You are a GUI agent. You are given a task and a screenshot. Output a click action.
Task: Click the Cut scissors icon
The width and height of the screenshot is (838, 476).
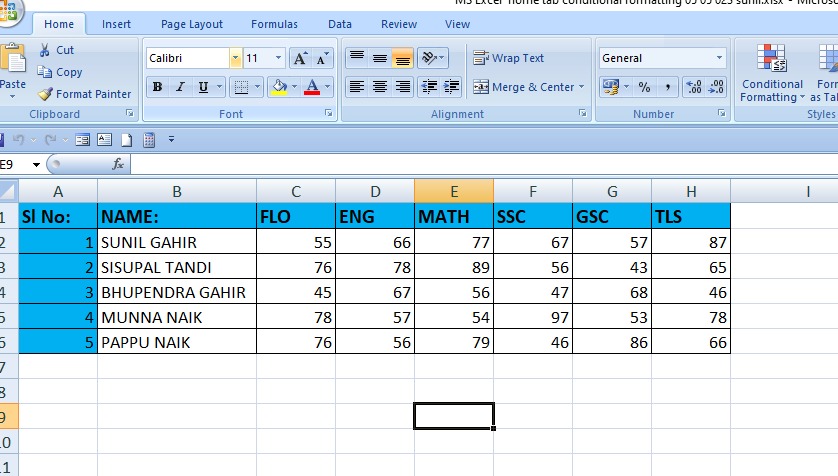click(46, 50)
